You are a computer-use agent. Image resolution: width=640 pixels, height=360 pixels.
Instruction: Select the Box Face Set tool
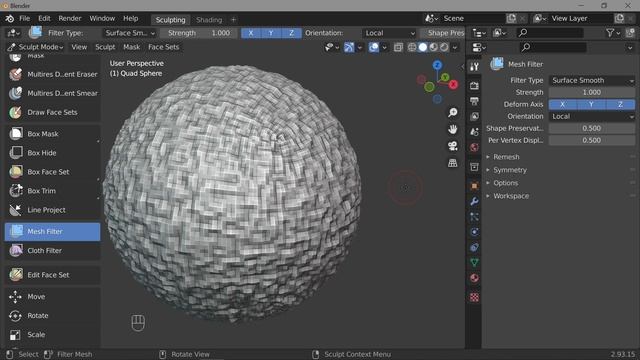[x=53, y=172]
